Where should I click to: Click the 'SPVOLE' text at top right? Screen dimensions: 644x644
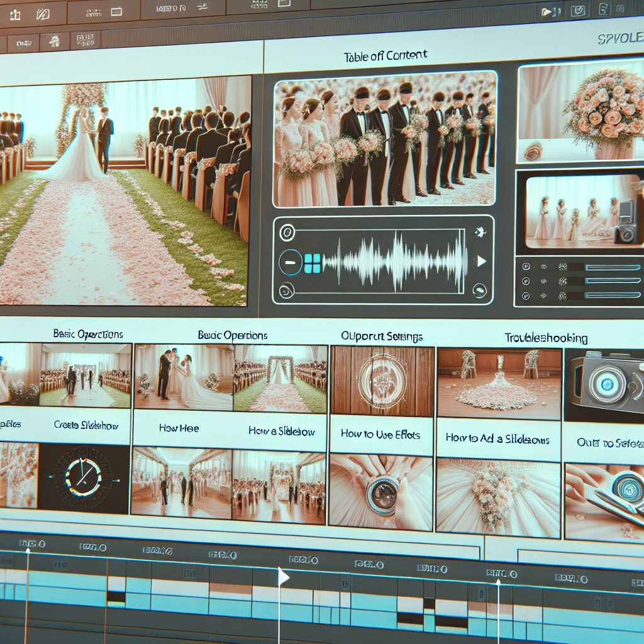point(621,38)
